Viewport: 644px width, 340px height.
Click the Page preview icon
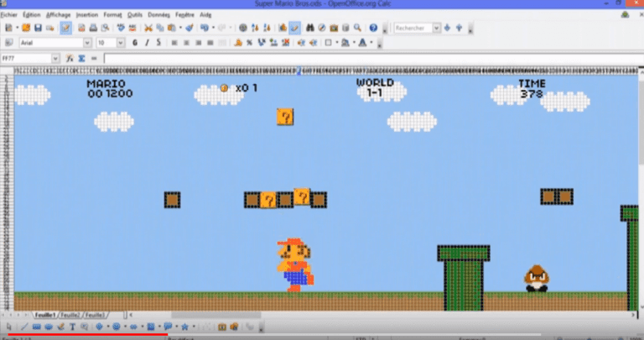point(105,28)
